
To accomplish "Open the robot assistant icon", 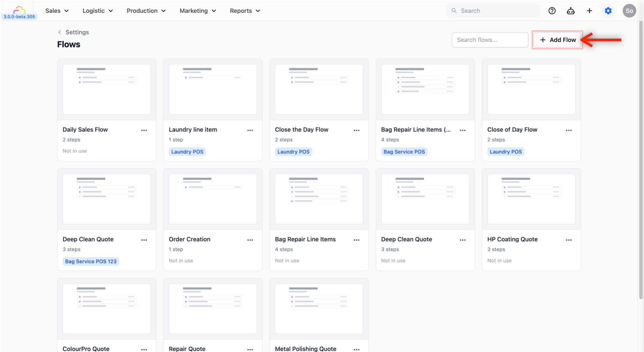I will coord(571,11).
